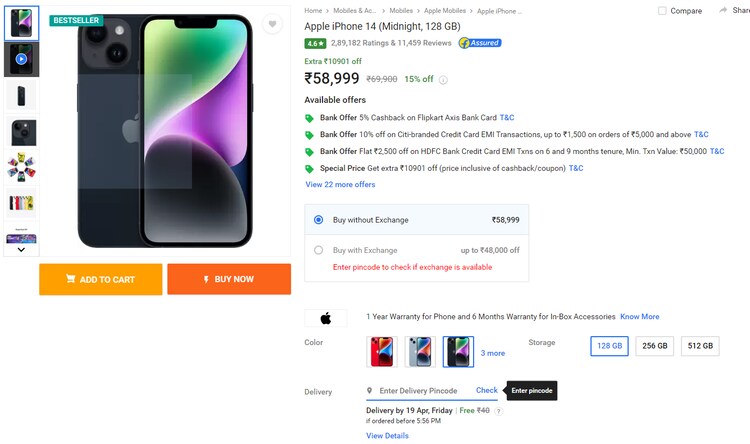This screenshot has height=444, width=750.
Task: Open the video thumbnail with play icon
Action: (21, 59)
